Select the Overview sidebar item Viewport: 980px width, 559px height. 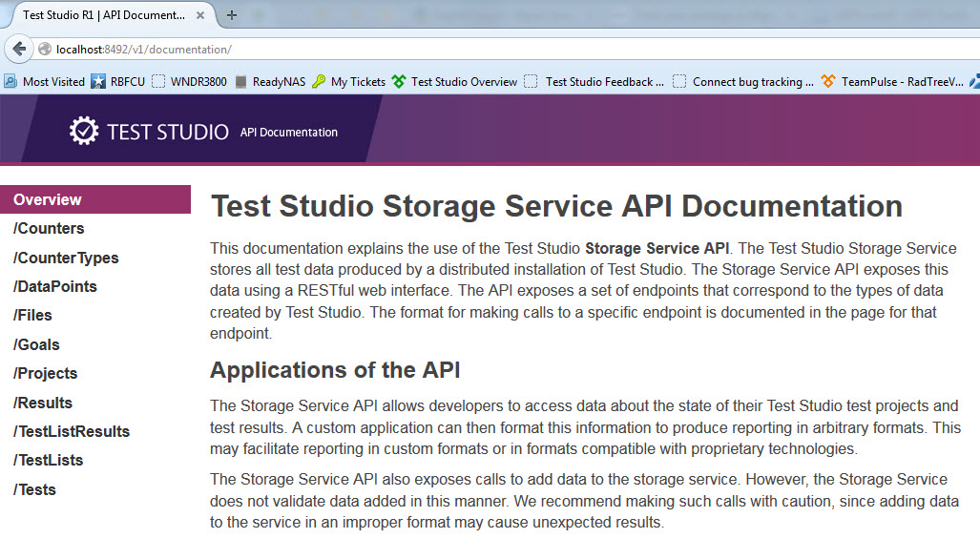tap(48, 199)
